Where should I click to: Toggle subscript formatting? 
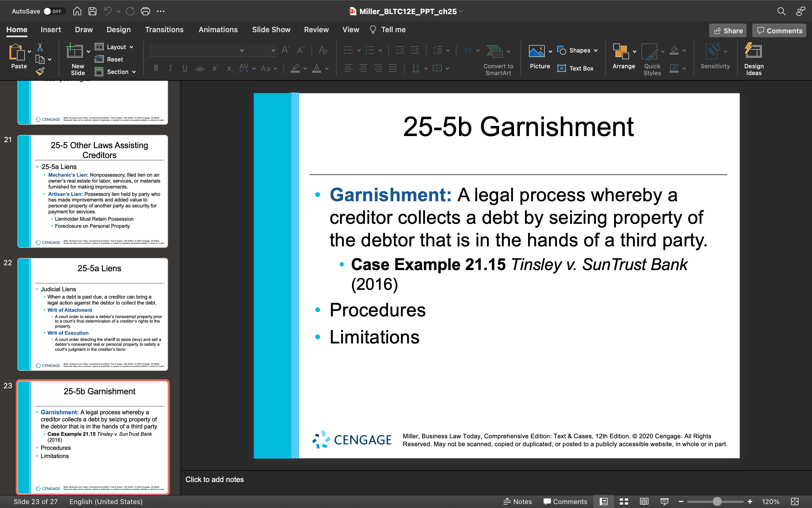230,68
